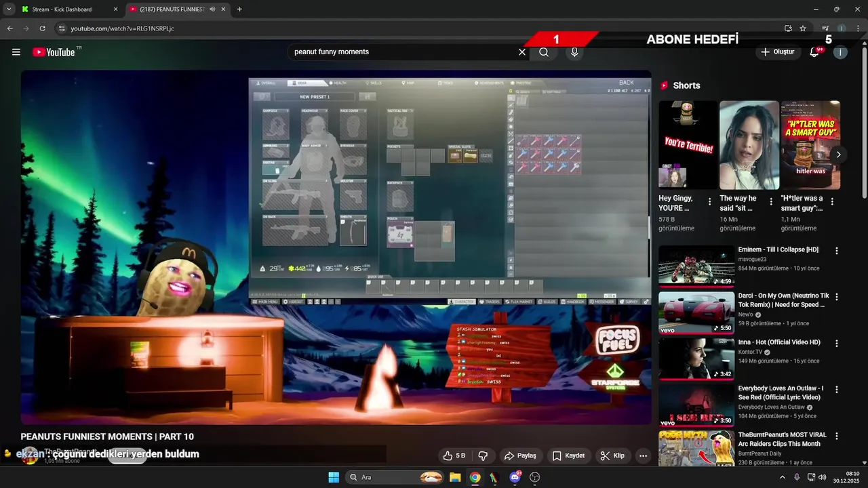Open the taskbar volume control
Screen dimensions: 868x488
[823, 477]
